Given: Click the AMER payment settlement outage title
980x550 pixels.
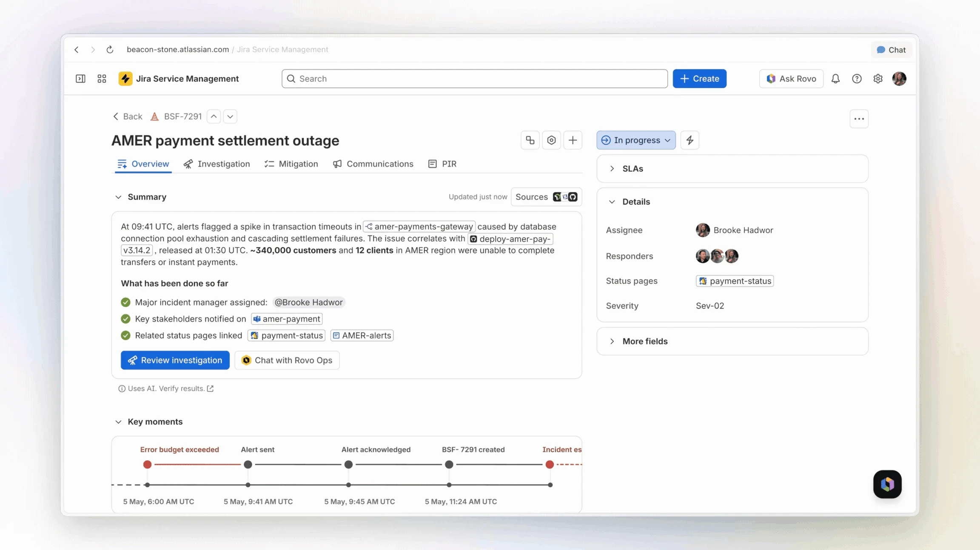Looking at the screenshot, I should pyautogui.click(x=225, y=141).
